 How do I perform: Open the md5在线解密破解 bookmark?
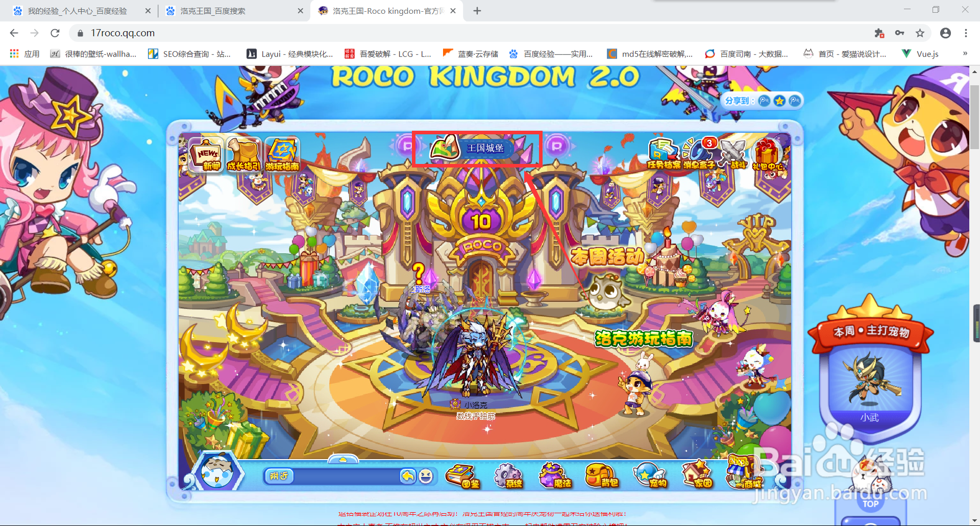pos(650,54)
